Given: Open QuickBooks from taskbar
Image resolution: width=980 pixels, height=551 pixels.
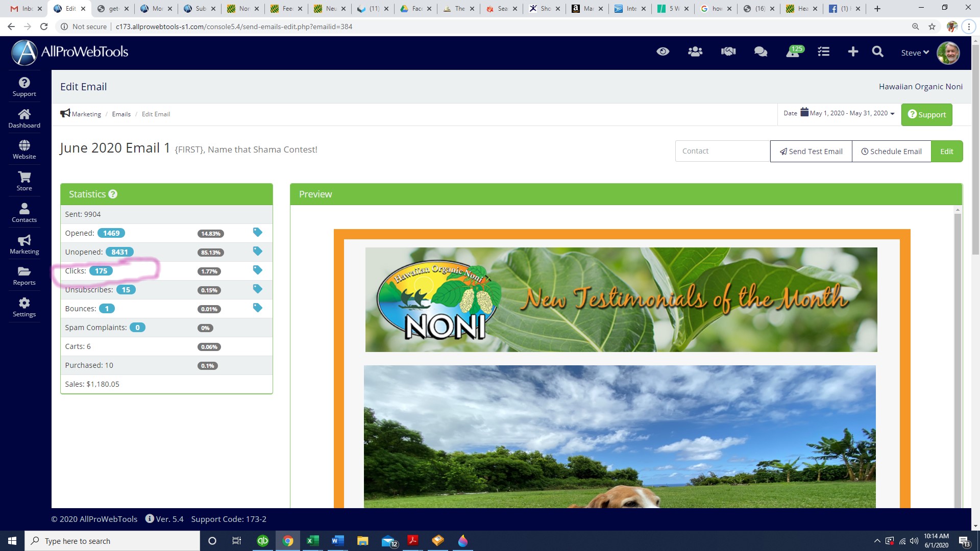Looking at the screenshot, I should 262,541.
